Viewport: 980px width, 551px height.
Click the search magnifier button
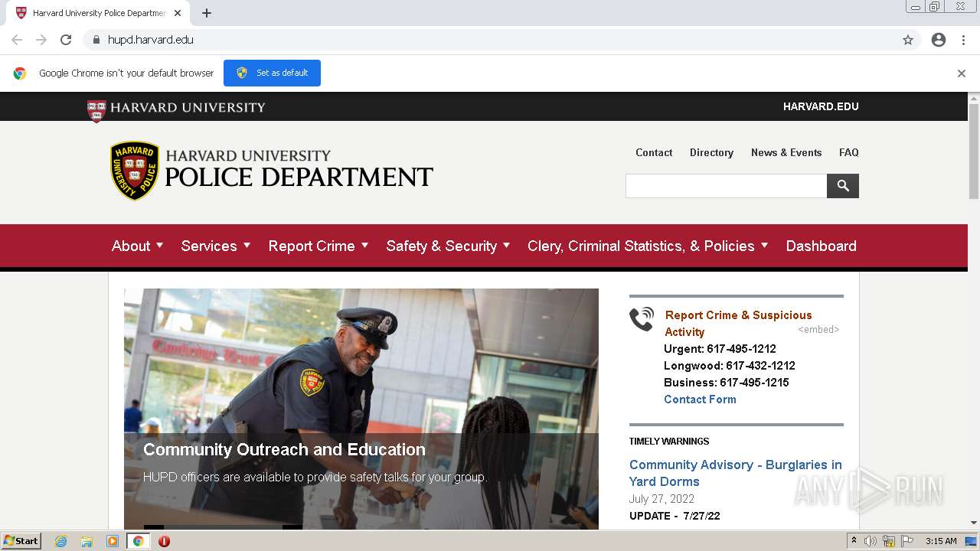[x=843, y=186]
